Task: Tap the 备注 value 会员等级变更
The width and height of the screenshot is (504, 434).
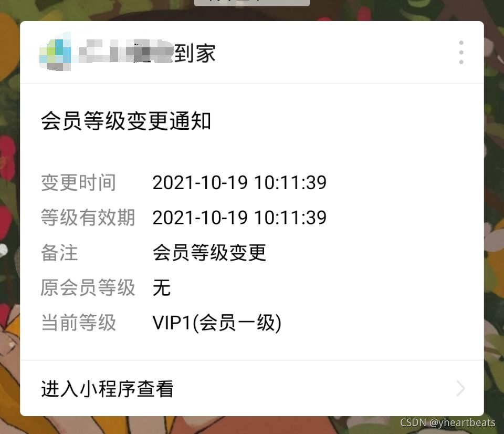Action: 209,253
